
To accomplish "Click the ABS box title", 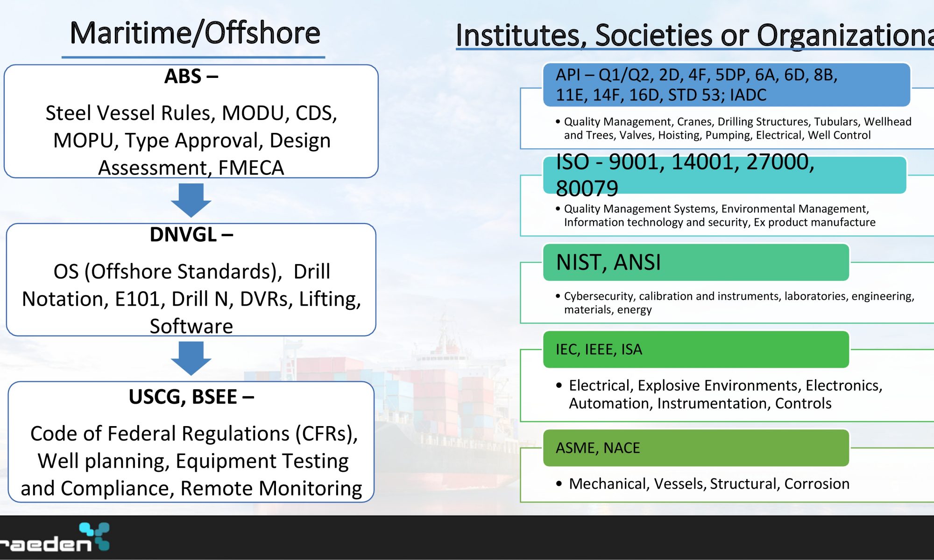I will point(191,76).
